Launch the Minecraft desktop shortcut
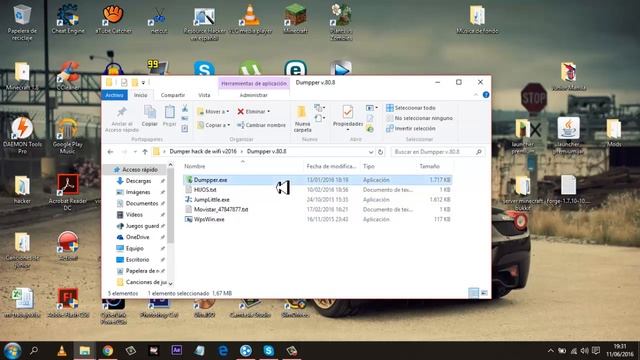 296,19
